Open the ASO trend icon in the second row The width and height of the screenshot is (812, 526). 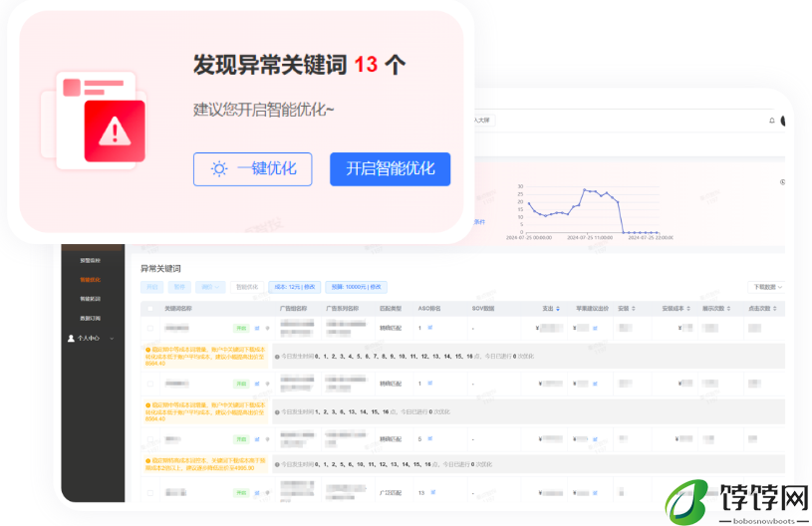coord(430,384)
